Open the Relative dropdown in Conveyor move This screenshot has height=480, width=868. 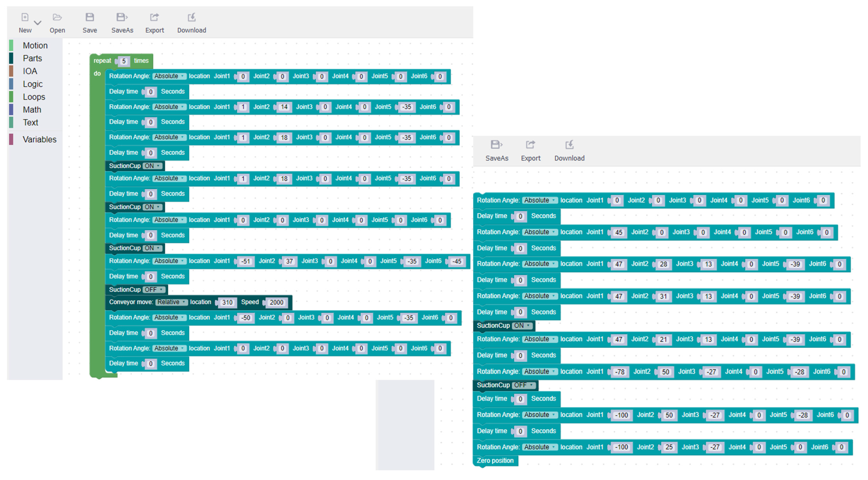pyautogui.click(x=172, y=302)
